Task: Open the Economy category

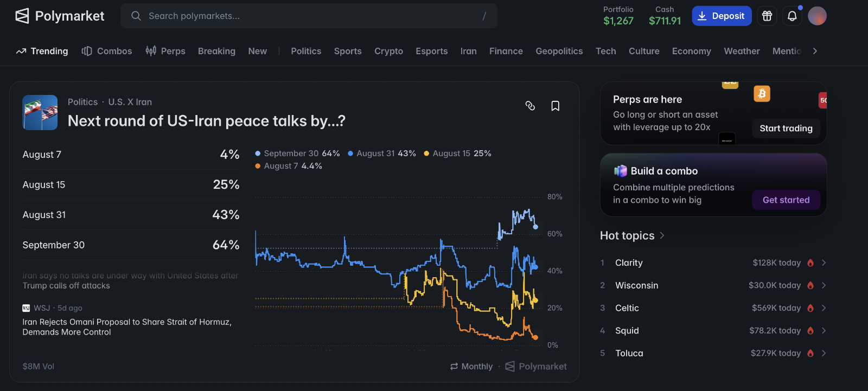Action: (x=692, y=51)
